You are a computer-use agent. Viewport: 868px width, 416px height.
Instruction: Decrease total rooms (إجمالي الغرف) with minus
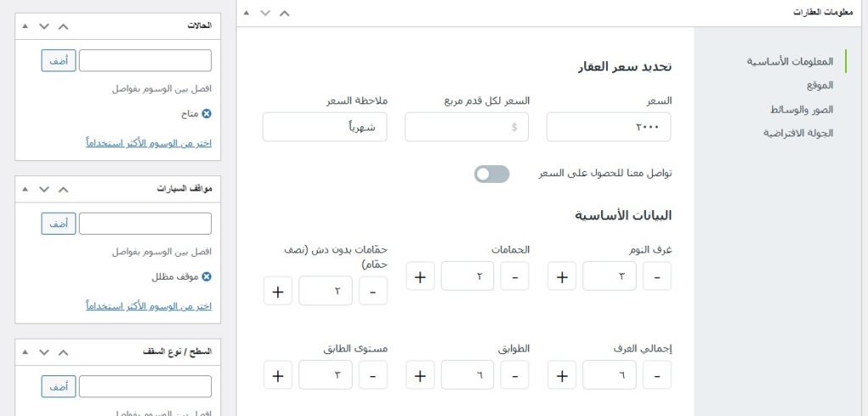click(657, 374)
